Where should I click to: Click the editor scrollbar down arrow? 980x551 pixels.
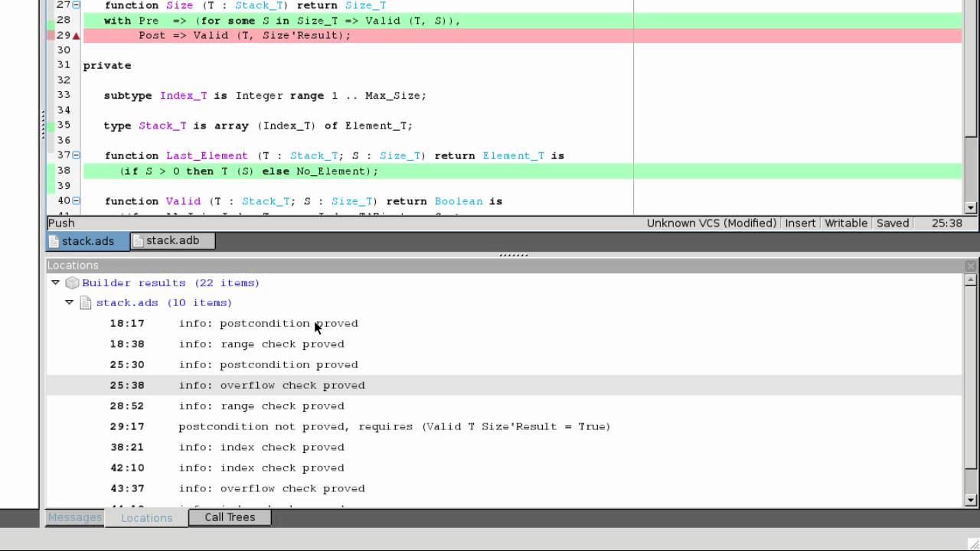point(971,207)
